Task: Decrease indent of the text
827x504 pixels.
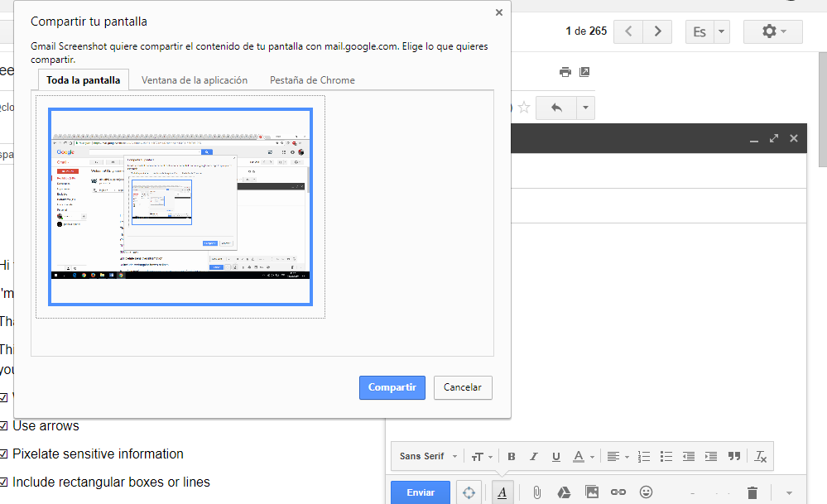Action: tap(688, 457)
